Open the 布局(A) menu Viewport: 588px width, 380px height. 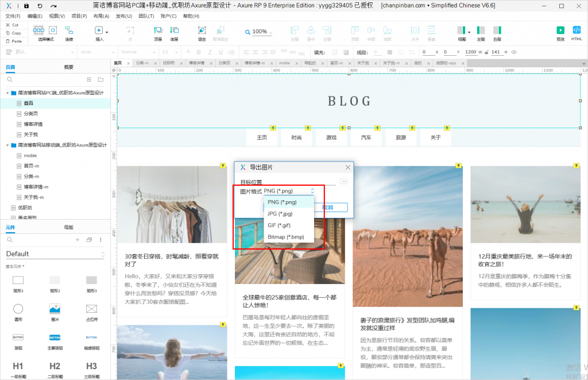(x=102, y=16)
